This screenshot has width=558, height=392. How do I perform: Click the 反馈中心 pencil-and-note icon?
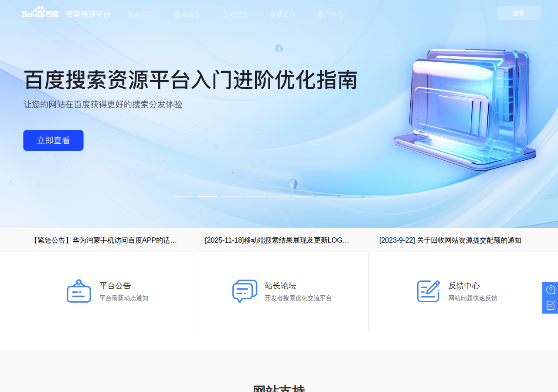[x=429, y=291]
